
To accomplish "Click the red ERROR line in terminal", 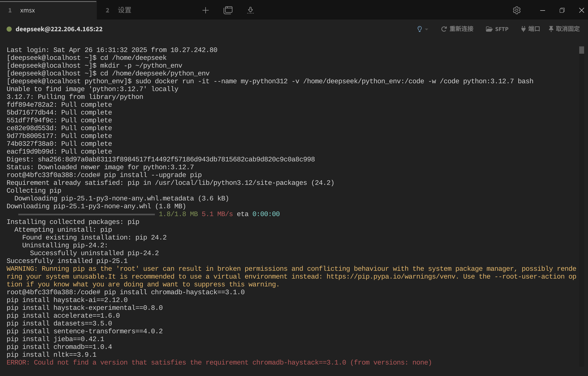I will tap(219, 362).
